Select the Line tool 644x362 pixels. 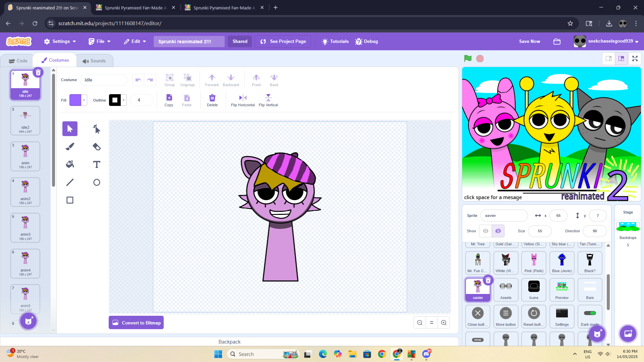pyautogui.click(x=70, y=182)
